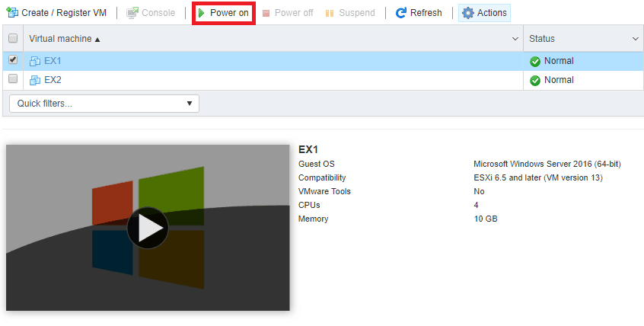Click the Compatibility label
Viewport: 644px width, 326px height.
322,177
